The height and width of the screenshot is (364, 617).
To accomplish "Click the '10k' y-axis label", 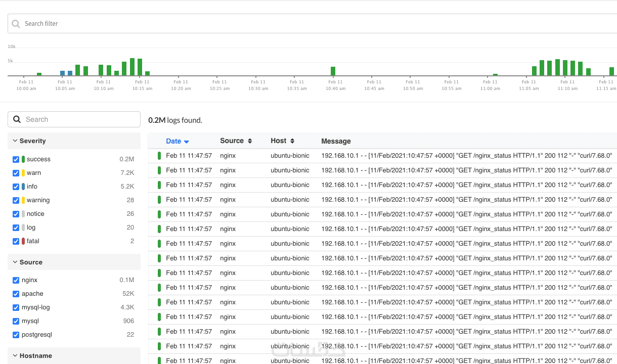I will [x=12, y=47].
